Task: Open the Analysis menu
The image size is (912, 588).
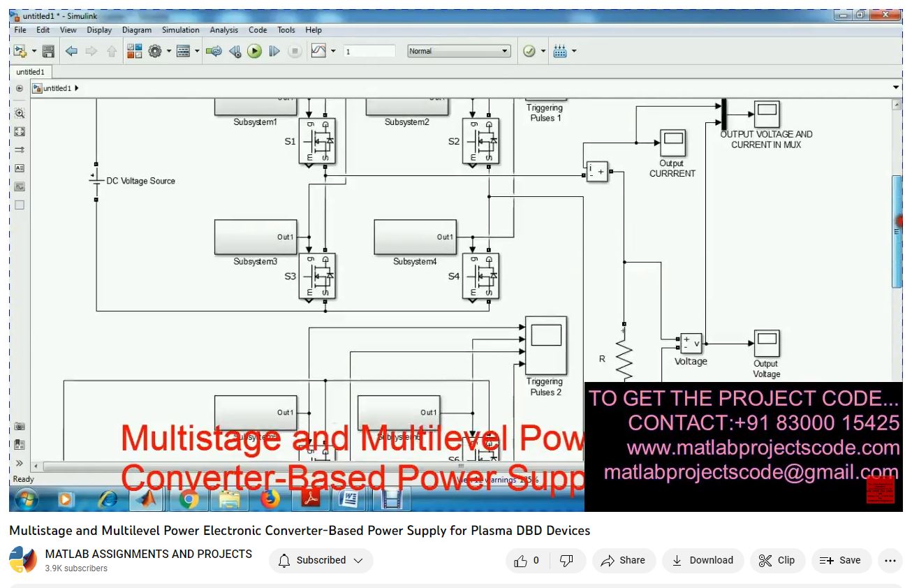Action: (x=224, y=30)
